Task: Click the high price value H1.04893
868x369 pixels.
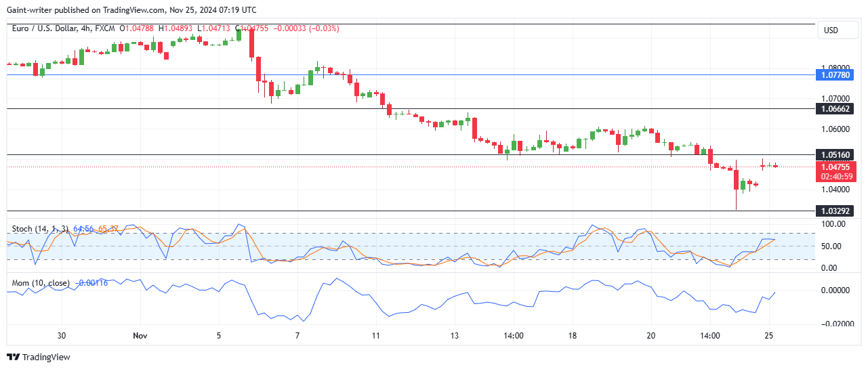Action: pyautogui.click(x=176, y=28)
